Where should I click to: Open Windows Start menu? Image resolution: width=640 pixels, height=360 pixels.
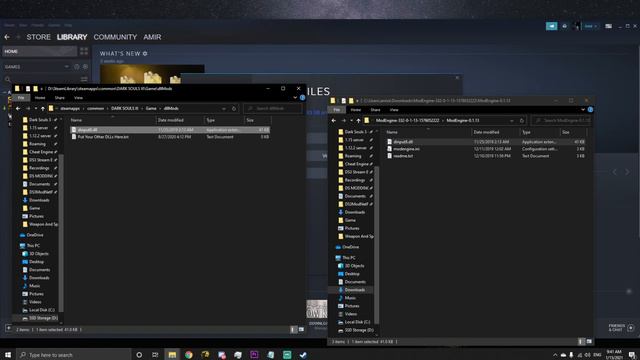[8, 355]
